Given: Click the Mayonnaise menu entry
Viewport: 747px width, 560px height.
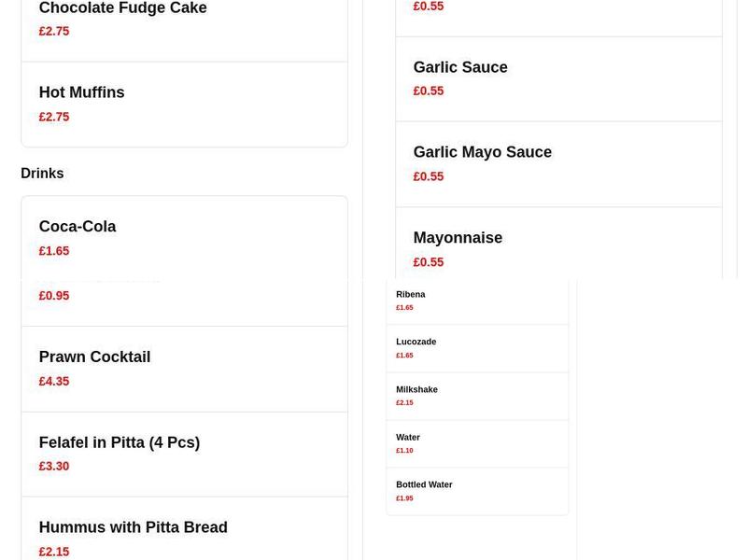Looking at the screenshot, I should 458,237.
